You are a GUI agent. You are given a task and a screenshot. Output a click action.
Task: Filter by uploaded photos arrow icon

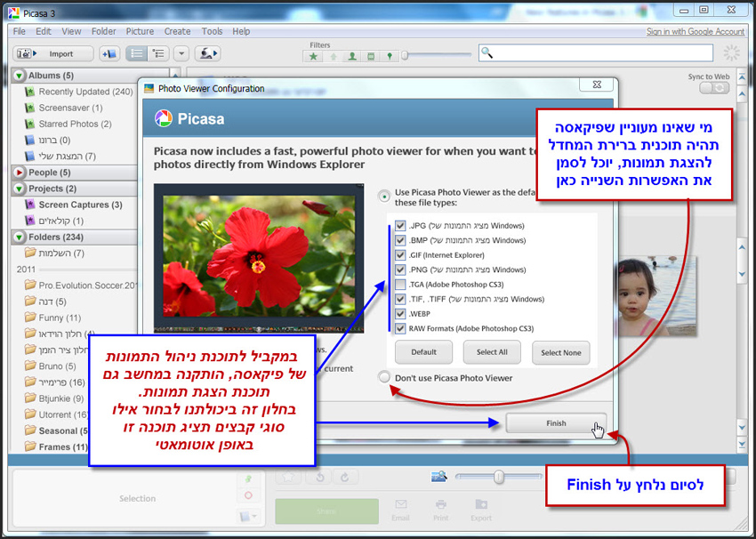(x=334, y=56)
